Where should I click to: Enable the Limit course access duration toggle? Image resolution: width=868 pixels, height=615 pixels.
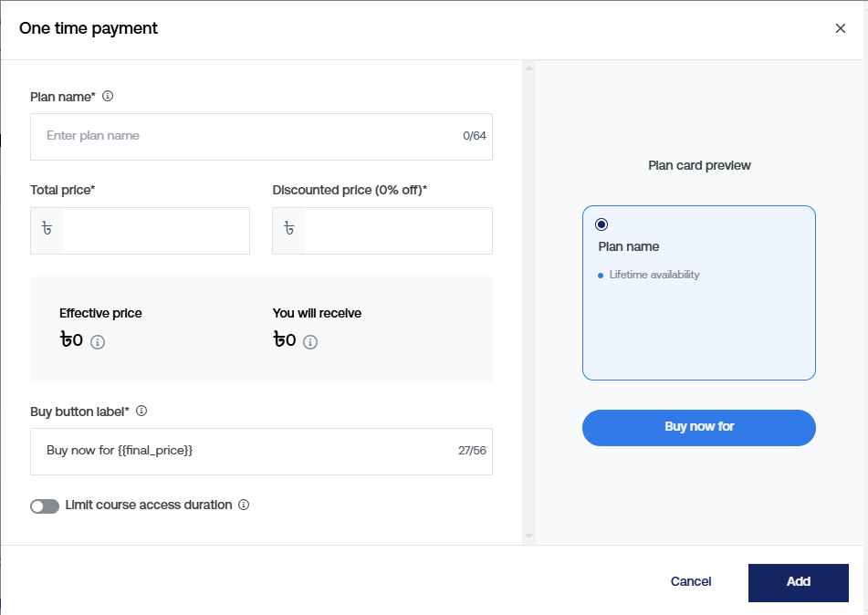(44, 506)
